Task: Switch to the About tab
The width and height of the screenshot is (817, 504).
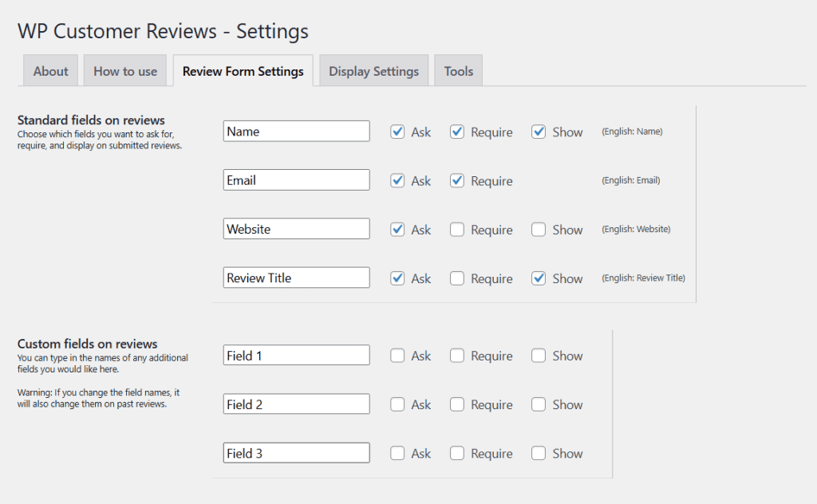Action: (x=49, y=70)
